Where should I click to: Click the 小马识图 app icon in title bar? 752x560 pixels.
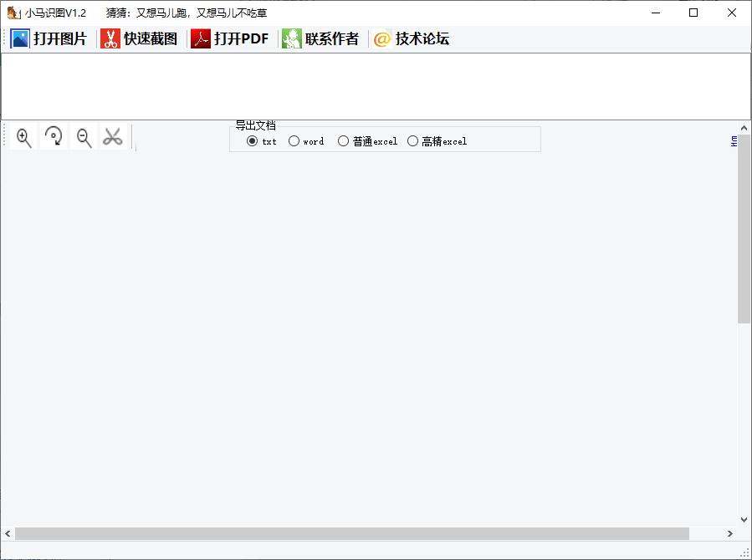pos(13,13)
